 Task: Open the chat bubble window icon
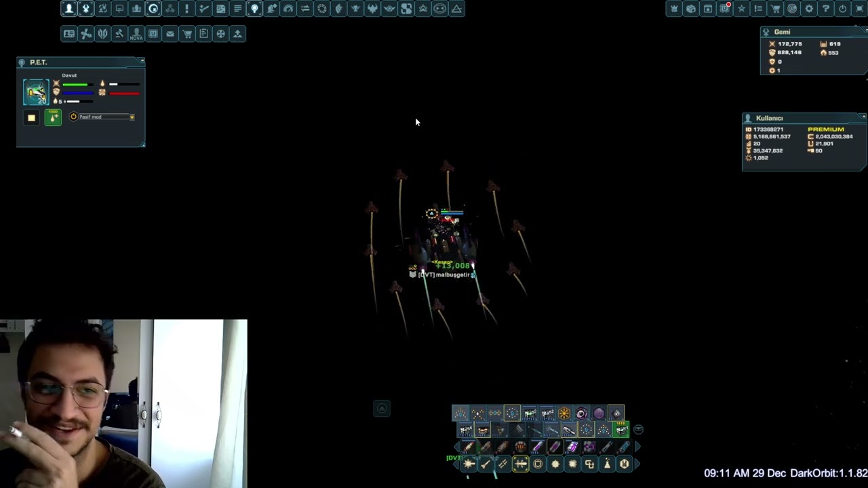(x=119, y=9)
